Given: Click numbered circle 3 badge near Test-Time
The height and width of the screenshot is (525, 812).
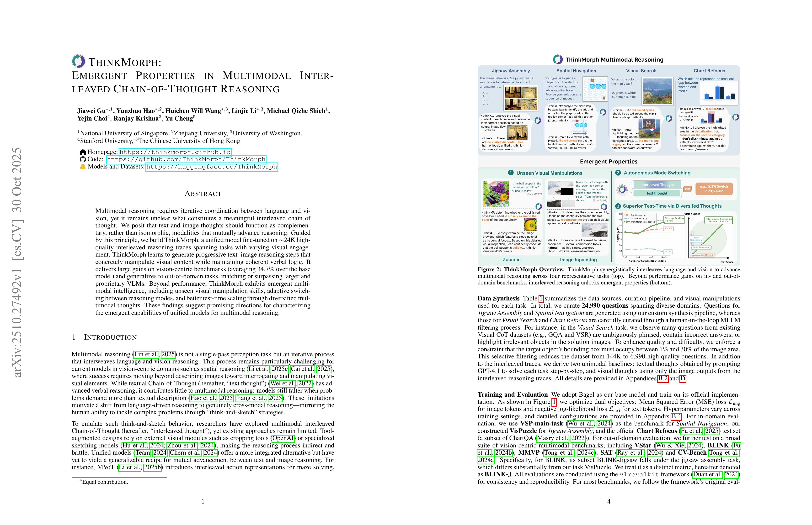Looking at the screenshot, I should [x=618, y=206].
